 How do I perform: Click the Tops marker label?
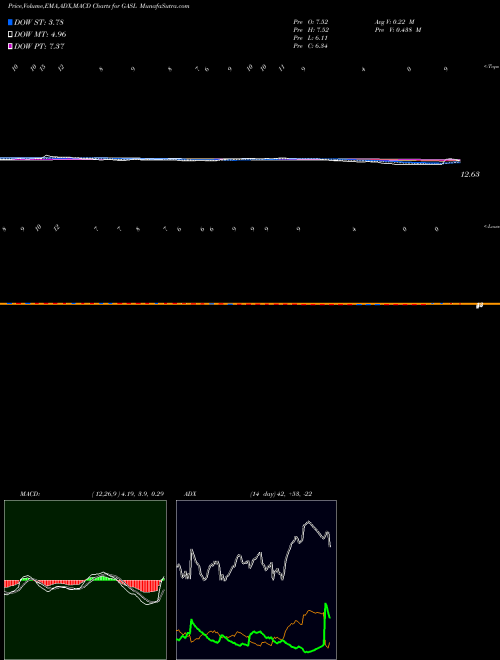pyautogui.click(x=491, y=67)
